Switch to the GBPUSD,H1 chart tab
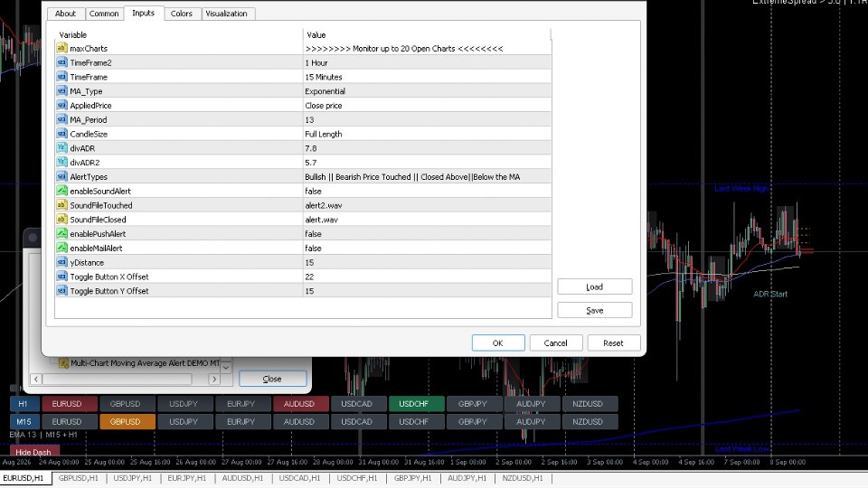This screenshot has width=868, height=488. (79, 478)
